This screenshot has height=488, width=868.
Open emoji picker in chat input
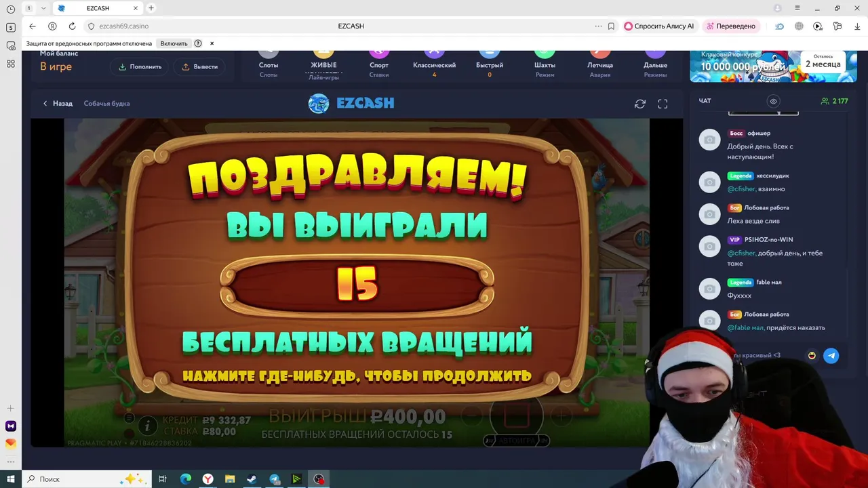coord(812,355)
